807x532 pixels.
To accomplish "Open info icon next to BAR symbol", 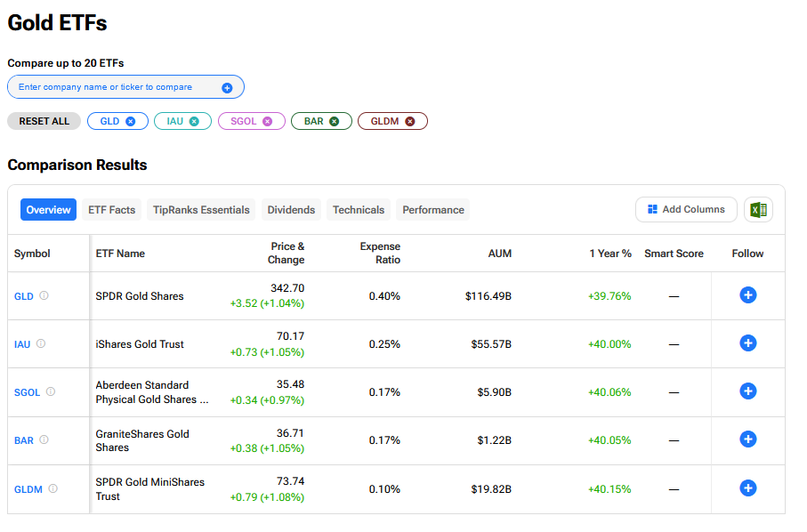I will [x=44, y=439].
